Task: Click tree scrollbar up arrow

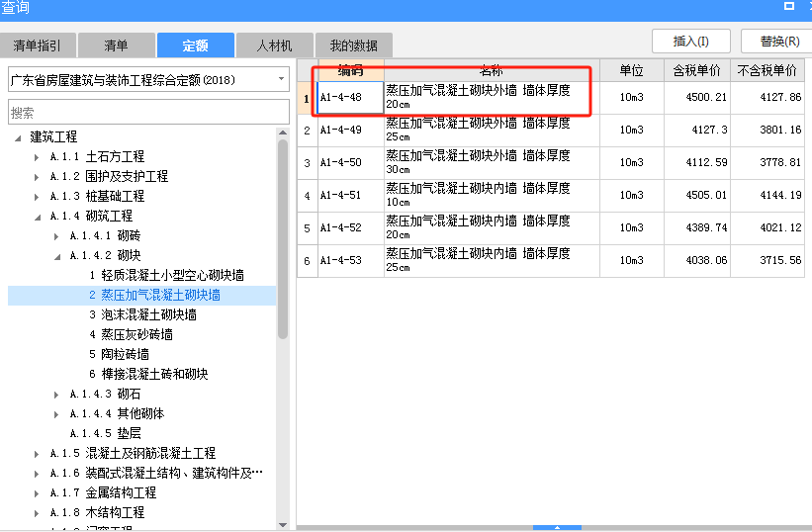Action: pyautogui.click(x=283, y=133)
